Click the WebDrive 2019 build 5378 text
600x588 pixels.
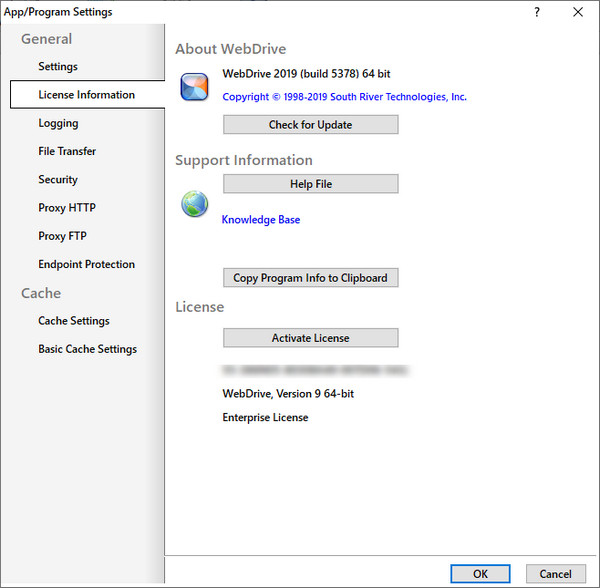point(306,73)
